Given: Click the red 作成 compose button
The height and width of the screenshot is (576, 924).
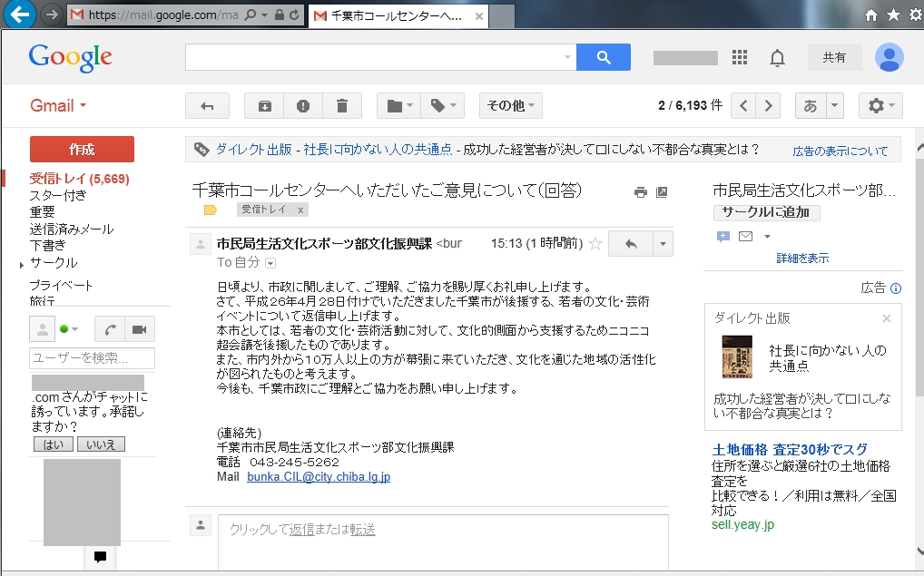Looking at the screenshot, I should coord(82,150).
